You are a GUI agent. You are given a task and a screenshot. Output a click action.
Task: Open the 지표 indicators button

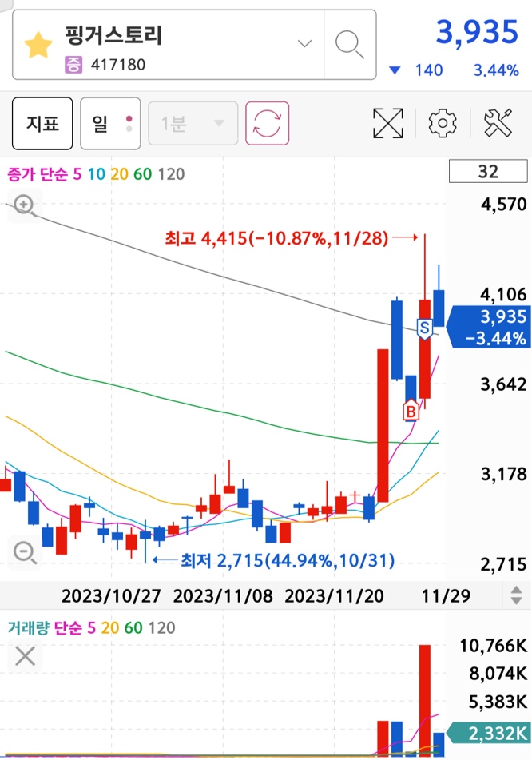pos(42,124)
